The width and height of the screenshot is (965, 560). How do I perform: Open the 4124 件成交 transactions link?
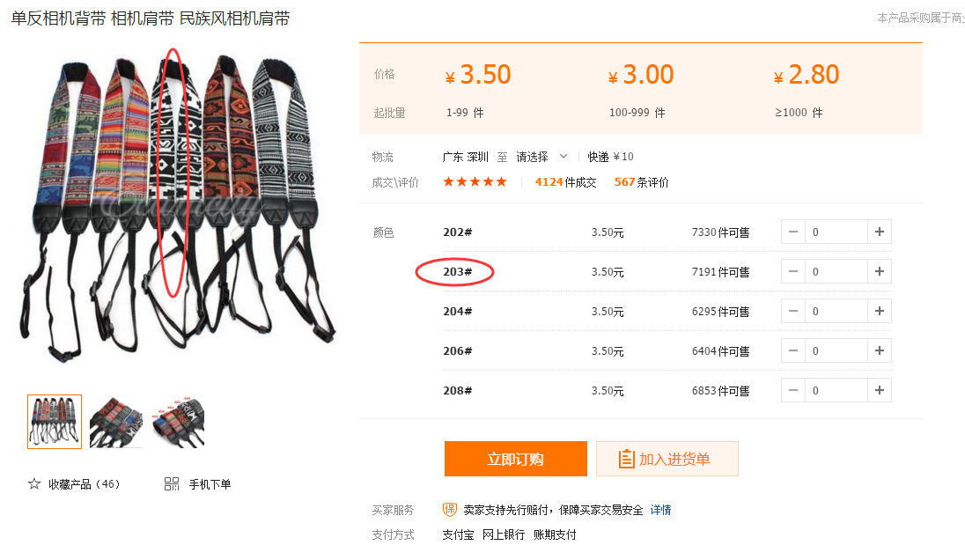click(565, 182)
